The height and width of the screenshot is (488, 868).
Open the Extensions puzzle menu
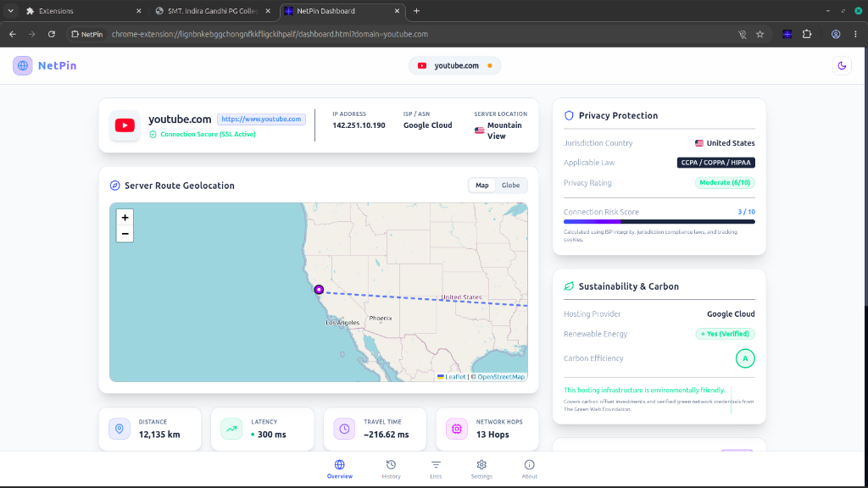pos(807,34)
